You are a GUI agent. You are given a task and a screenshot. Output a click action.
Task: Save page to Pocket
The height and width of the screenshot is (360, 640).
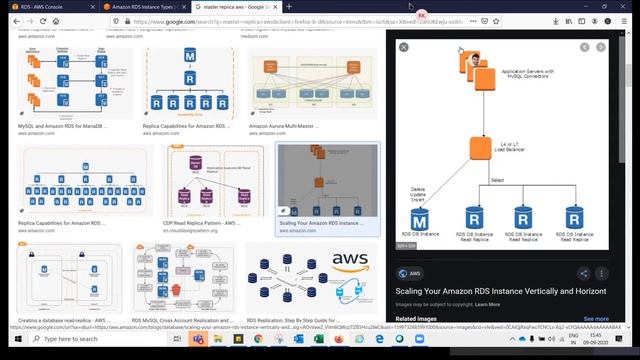484,21
